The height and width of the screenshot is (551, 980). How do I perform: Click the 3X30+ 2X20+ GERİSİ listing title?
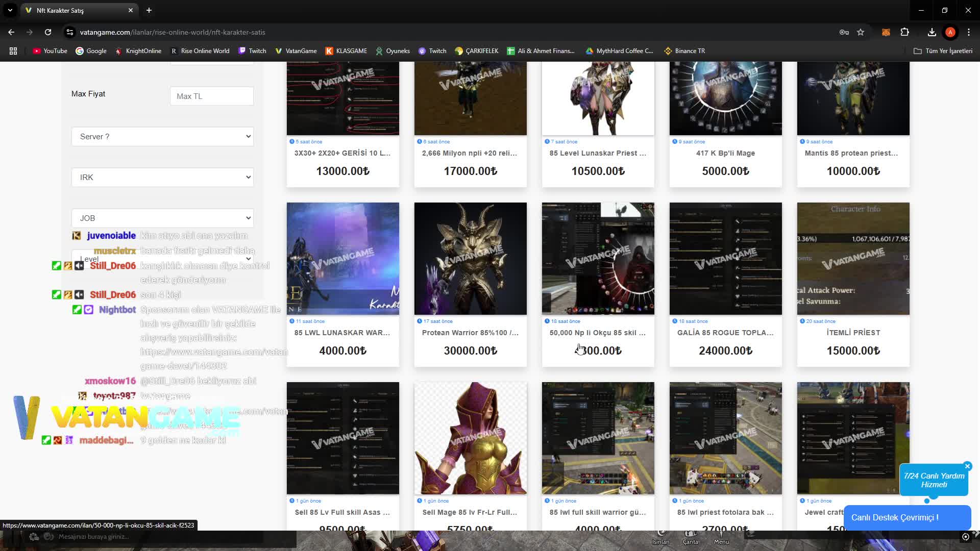click(x=342, y=153)
